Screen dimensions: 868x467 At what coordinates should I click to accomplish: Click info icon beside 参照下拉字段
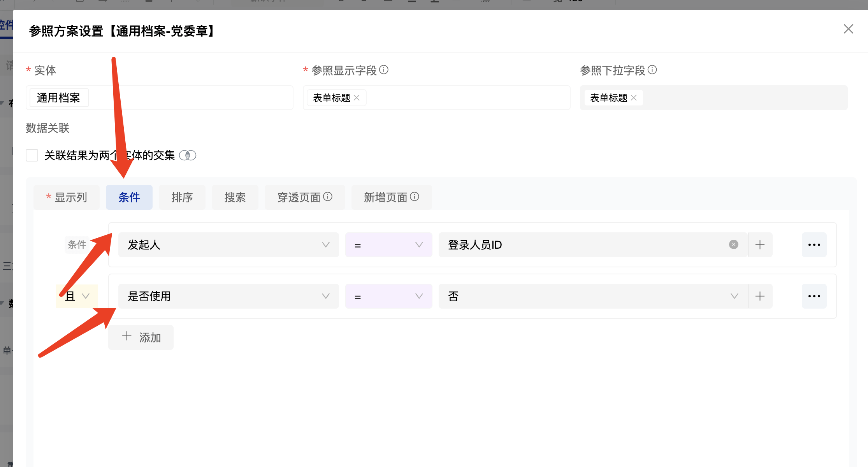tap(652, 70)
